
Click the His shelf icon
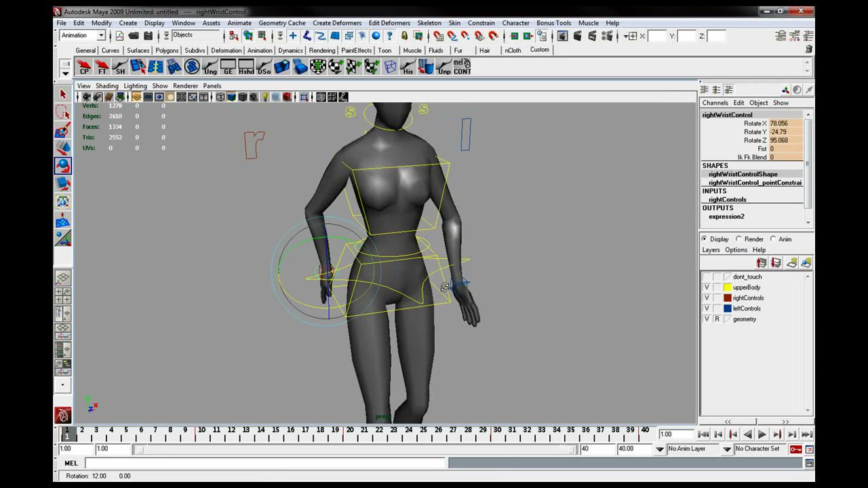(x=408, y=66)
